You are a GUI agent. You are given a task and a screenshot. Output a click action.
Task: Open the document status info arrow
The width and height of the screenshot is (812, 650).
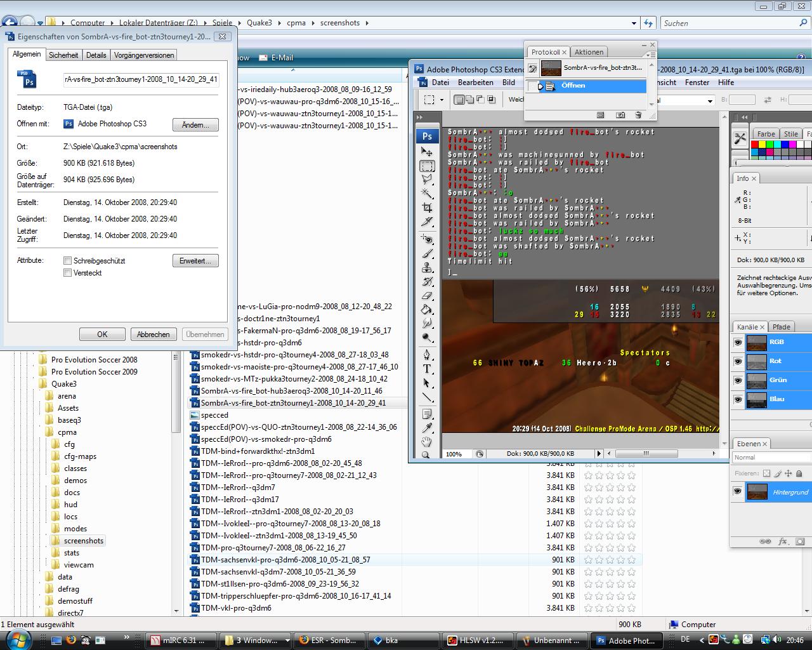pyautogui.click(x=598, y=454)
